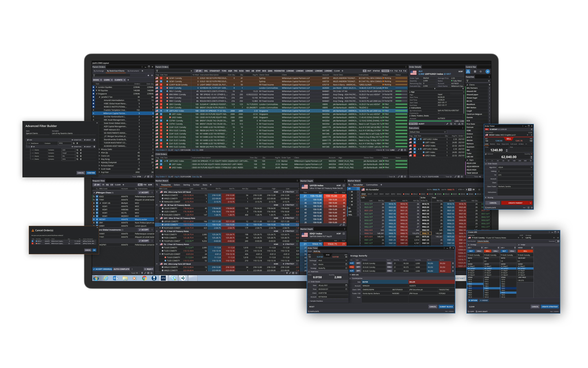
Task: Toggle the Favorites switch in Create UDS
Action: 557,241
